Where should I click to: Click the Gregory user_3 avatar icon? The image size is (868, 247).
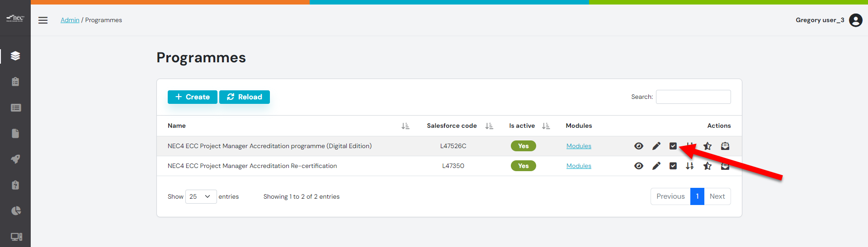coord(855,20)
